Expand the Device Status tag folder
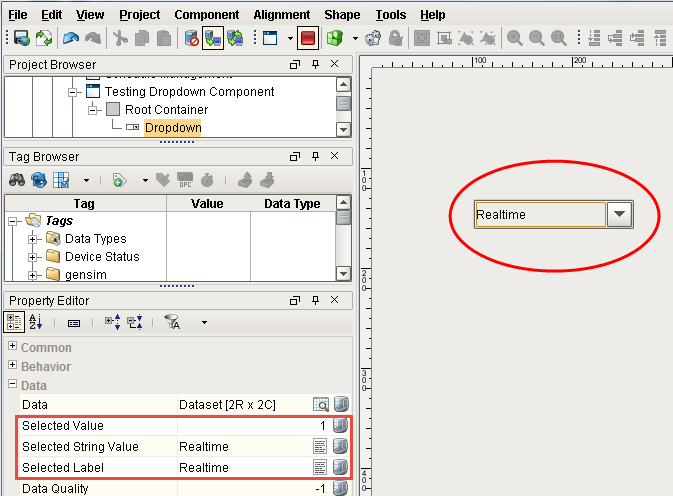Image resolution: width=673 pixels, height=496 pixels. [x=33, y=257]
